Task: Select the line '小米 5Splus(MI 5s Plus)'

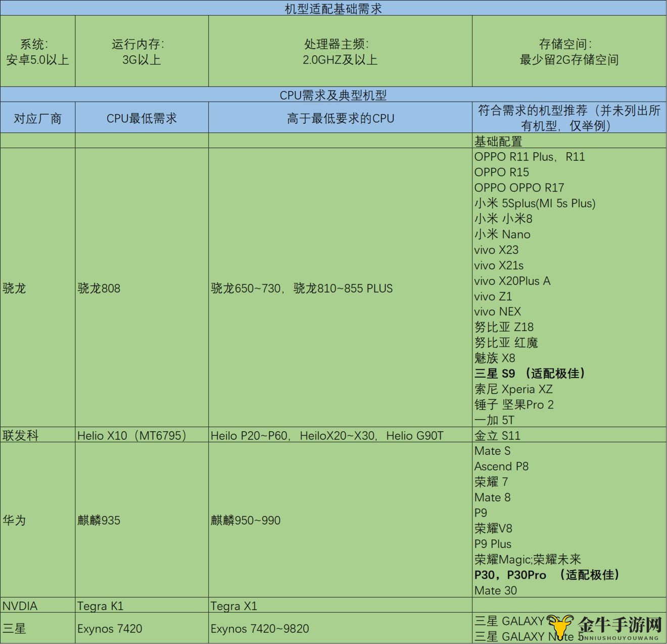Action: [x=535, y=203]
